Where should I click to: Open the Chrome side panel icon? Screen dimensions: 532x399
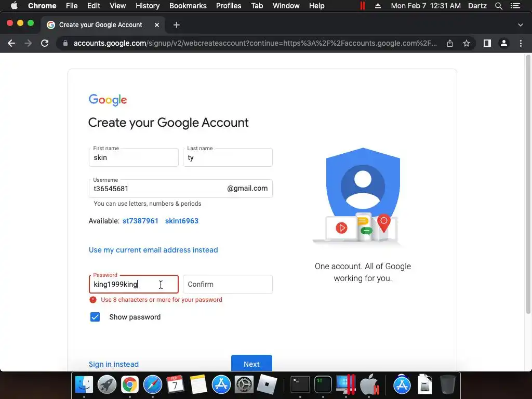click(x=487, y=43)
